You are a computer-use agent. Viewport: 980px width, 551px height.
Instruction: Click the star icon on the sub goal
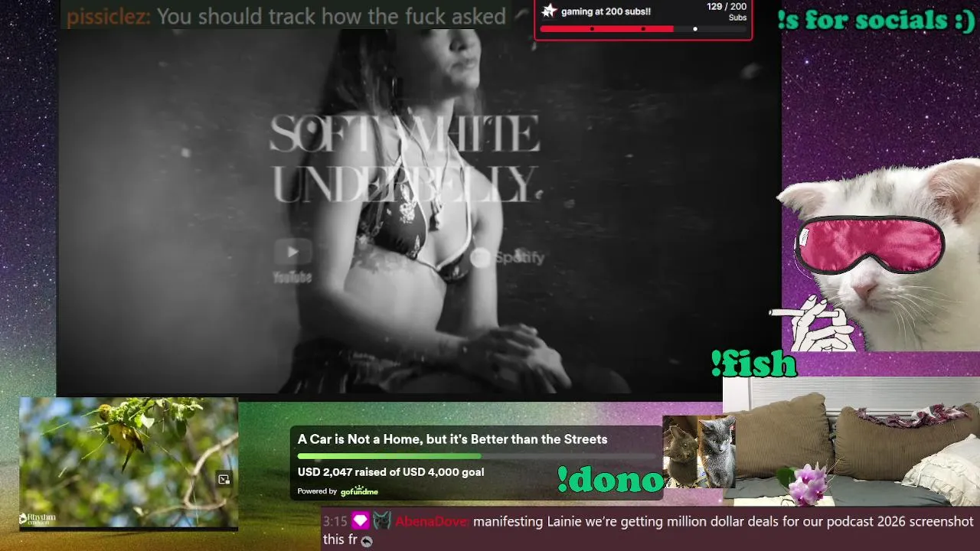pos(549,11)
